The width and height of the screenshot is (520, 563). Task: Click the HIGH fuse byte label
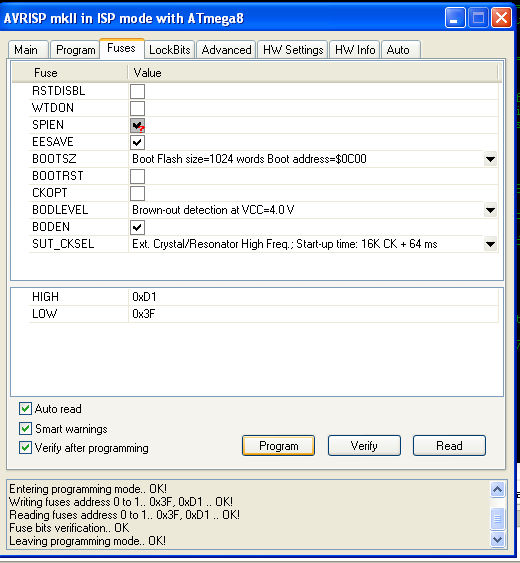pyautogui.click(x=45, y=297)
